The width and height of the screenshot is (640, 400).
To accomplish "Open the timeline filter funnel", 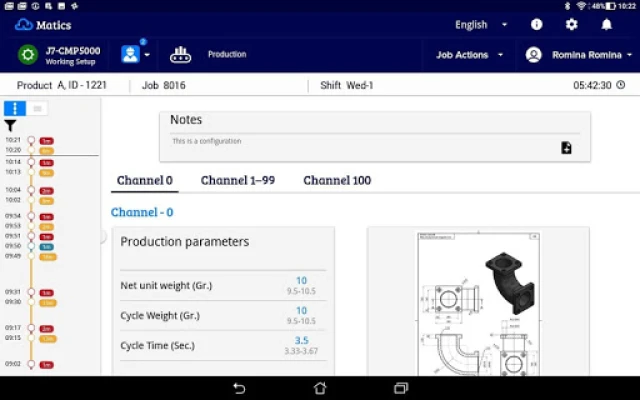I will [x=10, y=126].
